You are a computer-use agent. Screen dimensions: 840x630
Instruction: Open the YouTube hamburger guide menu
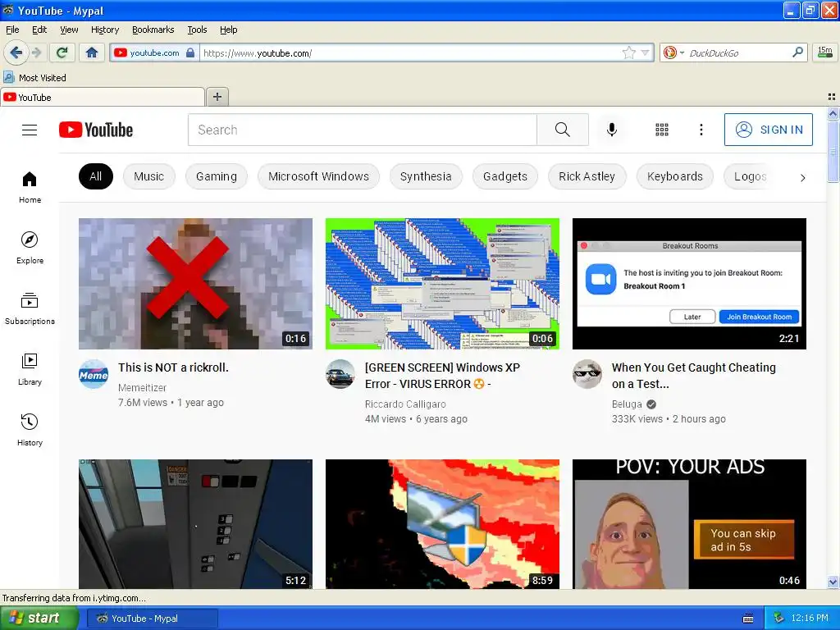[30, 130]
